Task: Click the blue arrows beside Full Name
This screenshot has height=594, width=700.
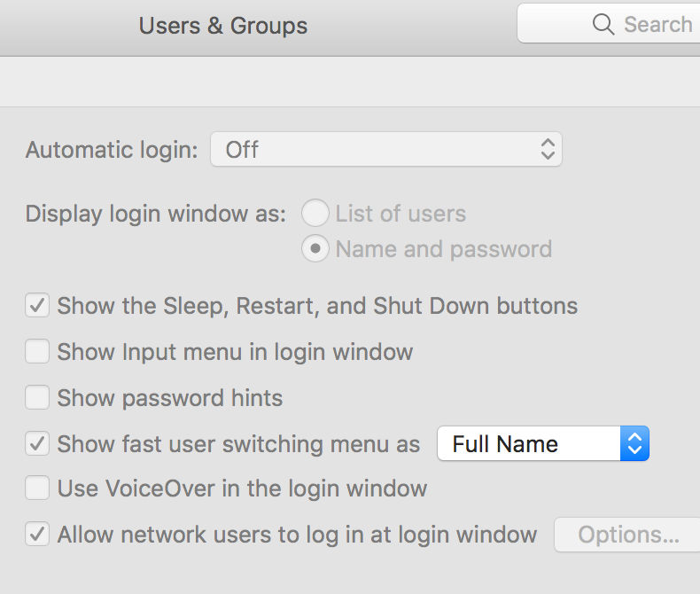Action: (634, 443)
